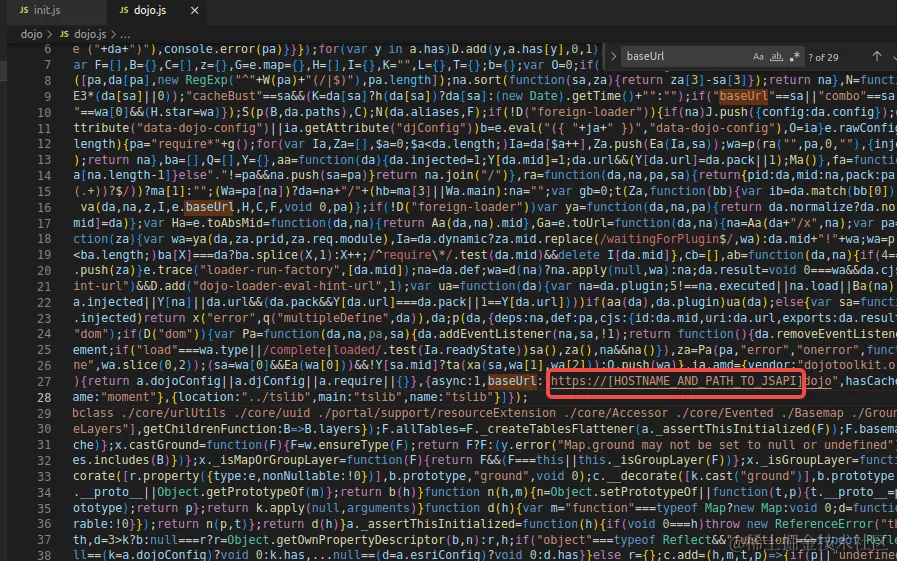
Task: Switch to the init.js tab
Action: [47, 10]
